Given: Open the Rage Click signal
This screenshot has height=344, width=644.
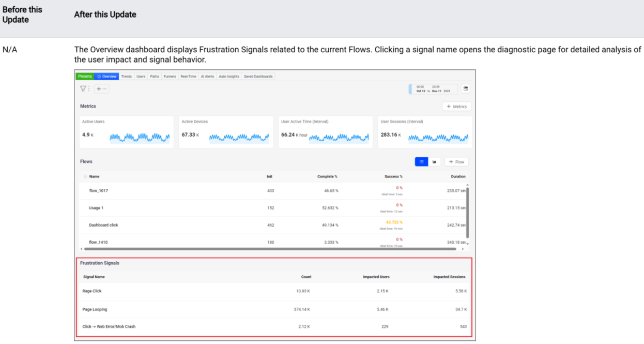Looking at the screenshot, I should [92, 291].
